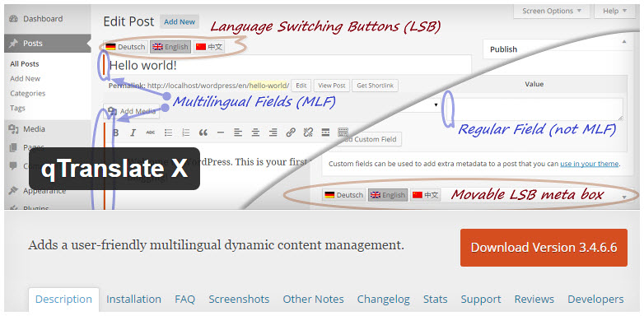Switch to Deutsch in top language buttons
Image resolution: width=644 pixels, height=316 pixels.
coord(125,47)
